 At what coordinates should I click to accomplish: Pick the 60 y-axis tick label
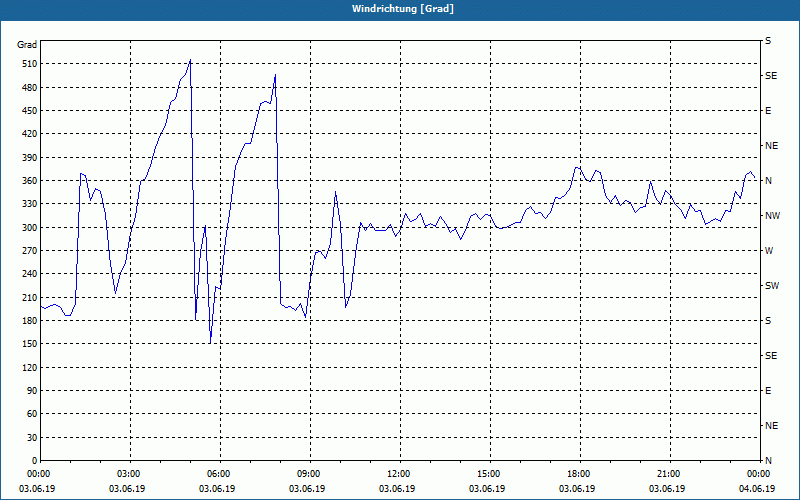(x=32, y=414)
